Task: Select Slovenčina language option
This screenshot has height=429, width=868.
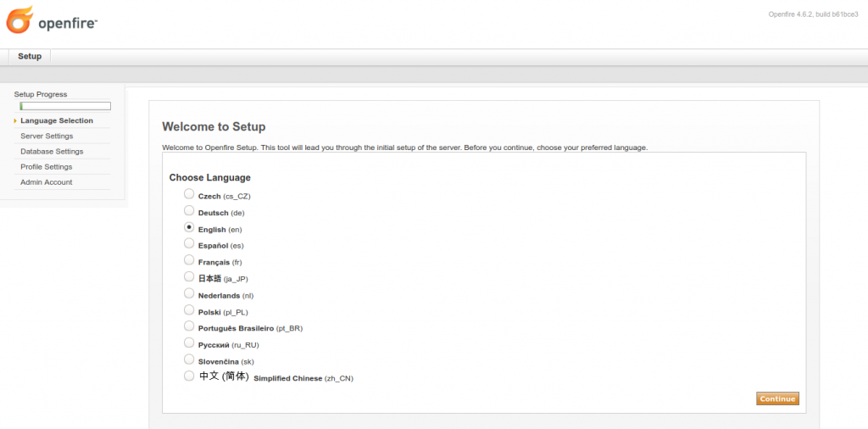Action: (x=189, y=359)
